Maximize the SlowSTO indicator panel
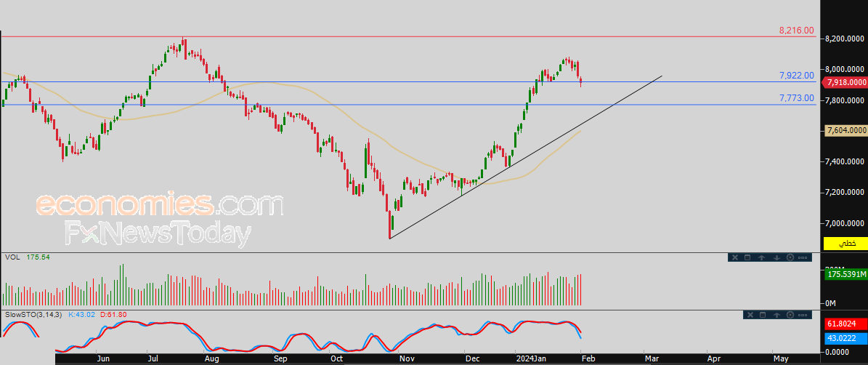The image size is (868, 365). coord(762,315)
